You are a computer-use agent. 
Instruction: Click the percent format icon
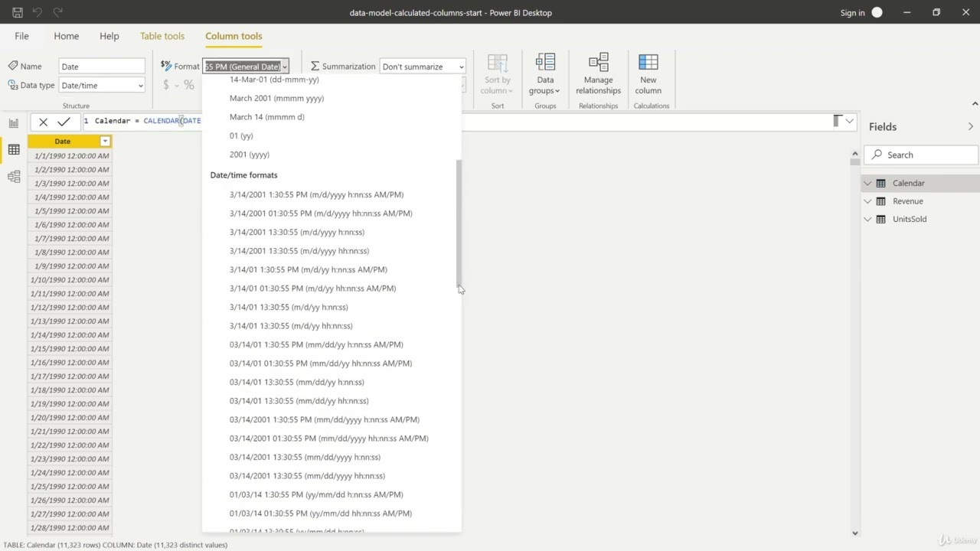(189, 85)
